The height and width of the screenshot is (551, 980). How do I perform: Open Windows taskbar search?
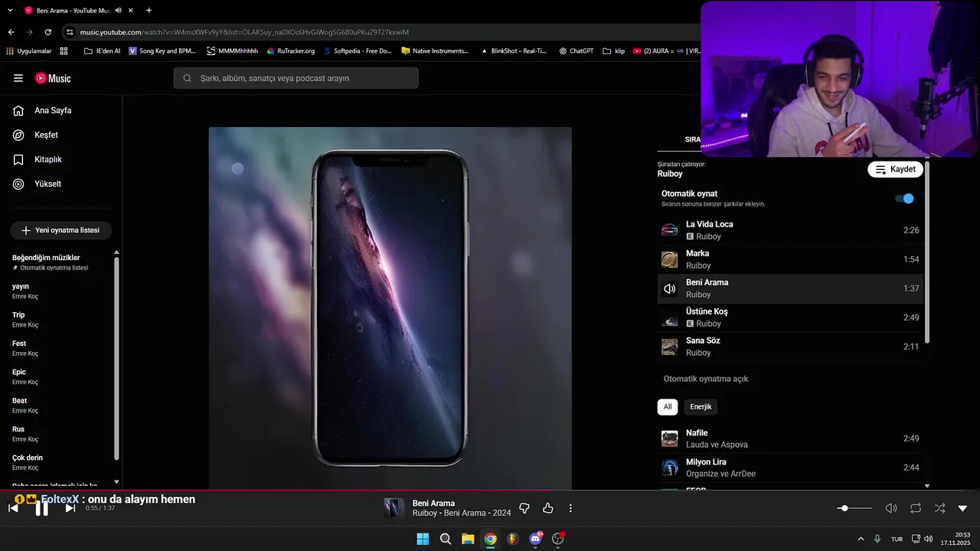click(x=445, y=539)
